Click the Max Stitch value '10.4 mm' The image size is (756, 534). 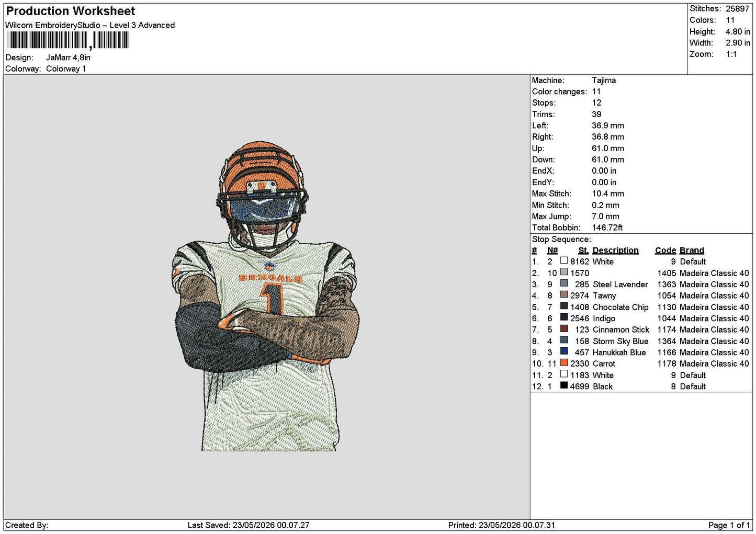point(608,194)
